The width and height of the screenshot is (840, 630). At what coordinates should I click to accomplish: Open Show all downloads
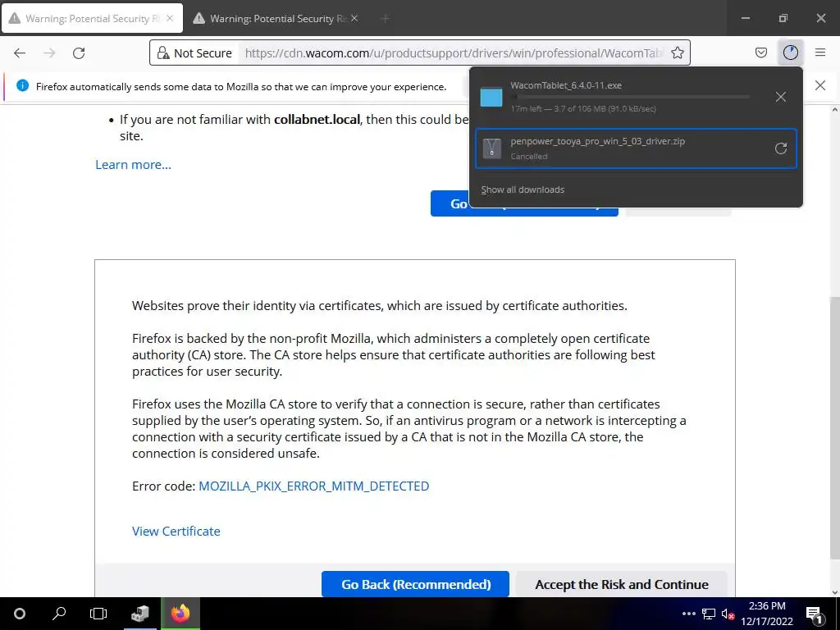(523, 189)
